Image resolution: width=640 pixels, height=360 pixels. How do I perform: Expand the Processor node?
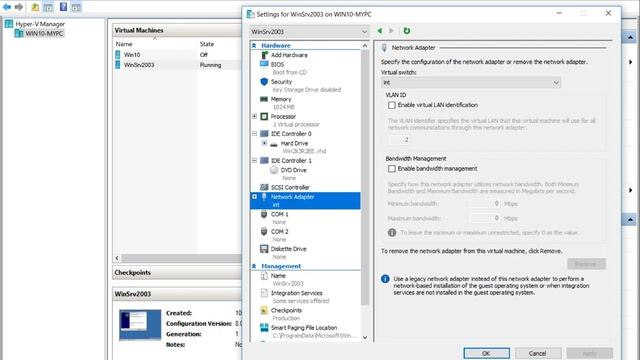pos(254,116)
